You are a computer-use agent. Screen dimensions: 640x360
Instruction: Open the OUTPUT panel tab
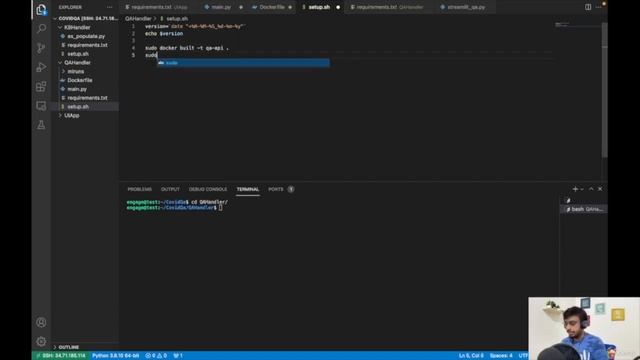[x=170, y=189]
